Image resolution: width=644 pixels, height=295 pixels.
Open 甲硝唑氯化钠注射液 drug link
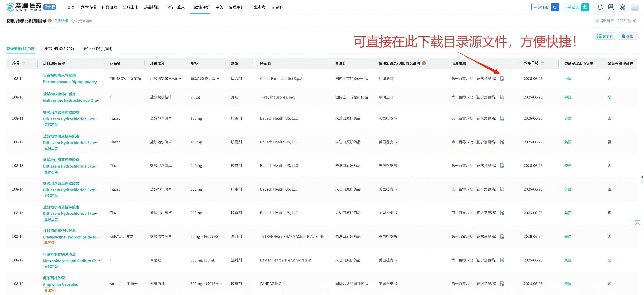point(59,254)
